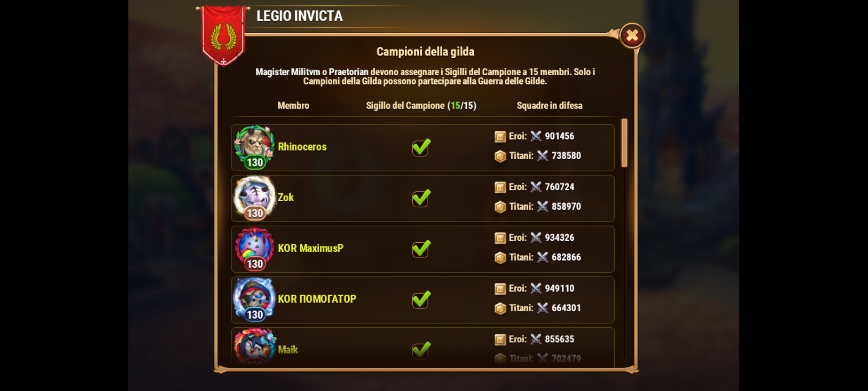Click the Membro column header
The image size is (868, 391).
(293, 106)
